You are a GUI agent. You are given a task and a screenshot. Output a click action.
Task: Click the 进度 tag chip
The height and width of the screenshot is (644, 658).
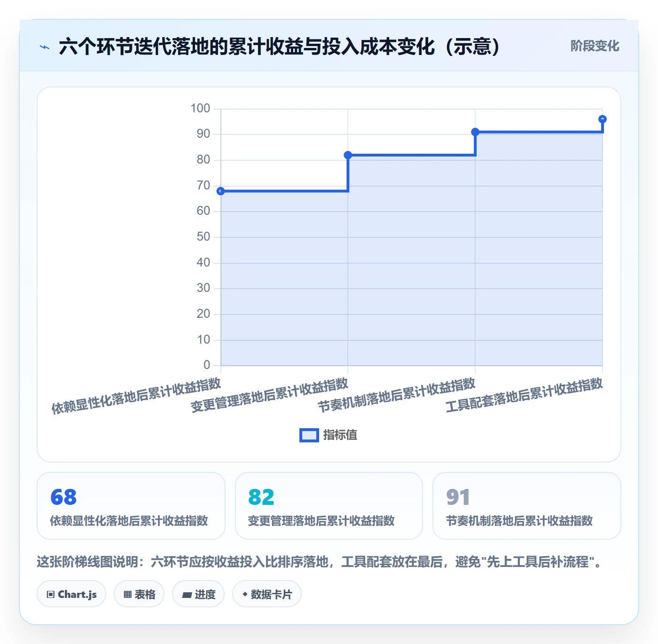[x=198, y=594]
